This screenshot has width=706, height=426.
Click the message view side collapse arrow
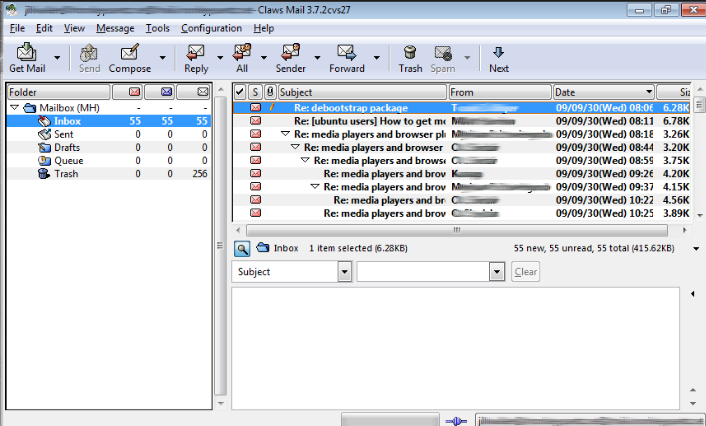pos(692,294)
